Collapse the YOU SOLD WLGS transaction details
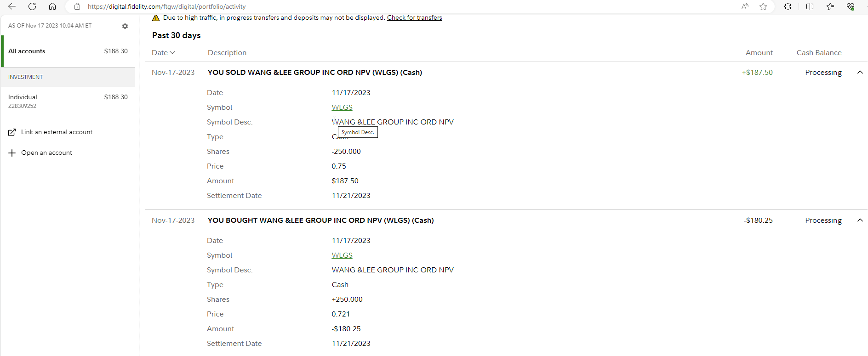Image resolution: width=868 pixels, height=356 pixels. tap(860, 73)
